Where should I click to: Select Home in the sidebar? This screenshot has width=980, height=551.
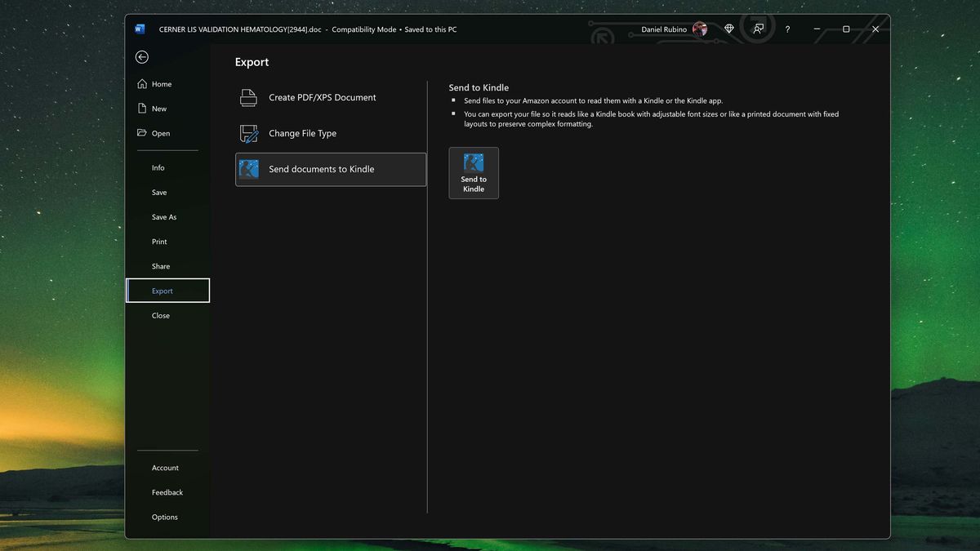tap(160, 83)
